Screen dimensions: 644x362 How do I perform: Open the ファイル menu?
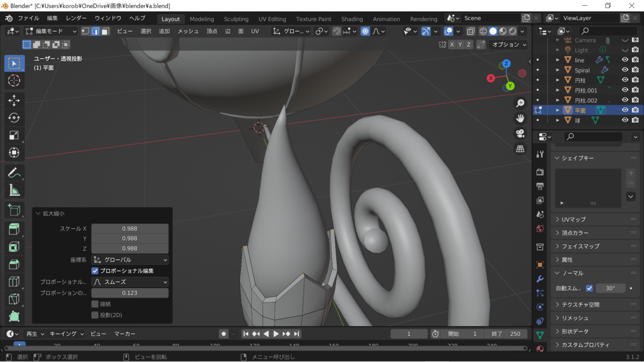pyautogui.click(x=28, y=18)
